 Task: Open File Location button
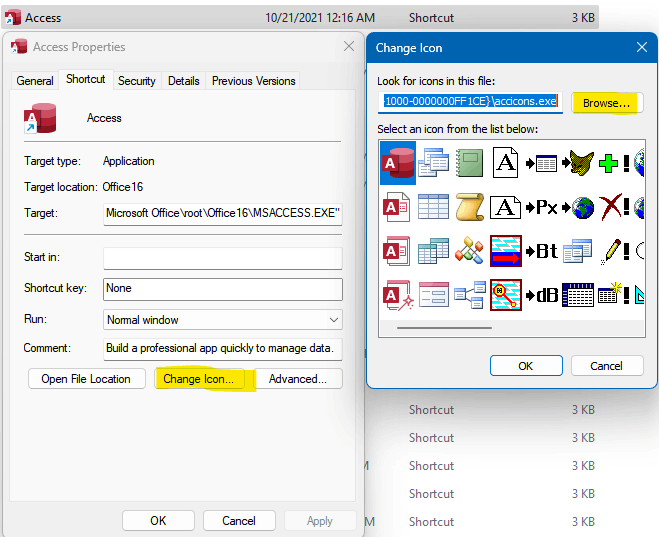(x=87, y=379)
